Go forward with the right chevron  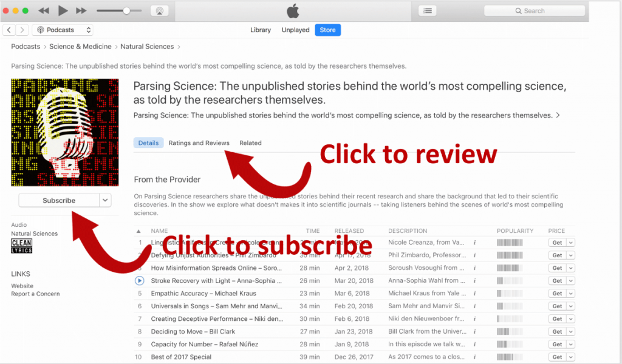22,30
